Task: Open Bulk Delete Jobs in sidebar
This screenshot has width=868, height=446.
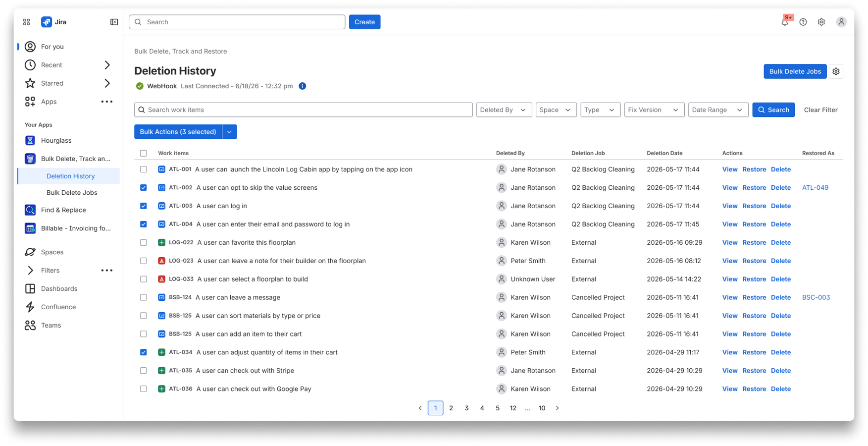Action: point(72,193)
